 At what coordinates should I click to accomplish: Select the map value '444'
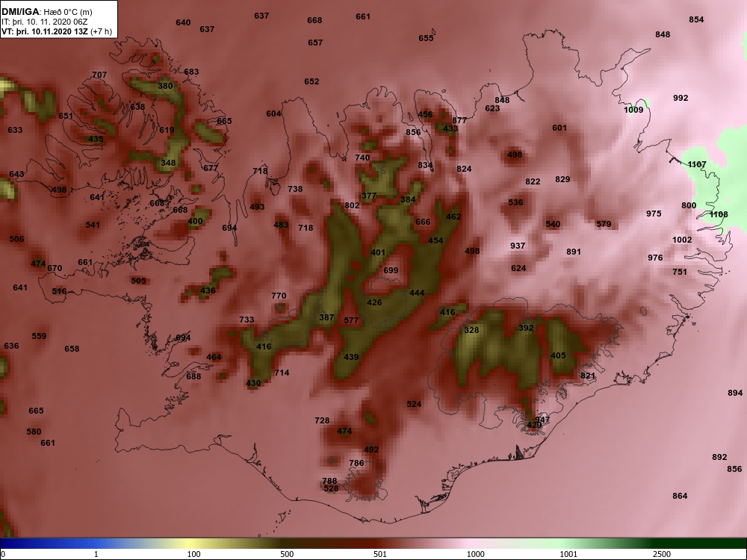click(x=417, y=293)
